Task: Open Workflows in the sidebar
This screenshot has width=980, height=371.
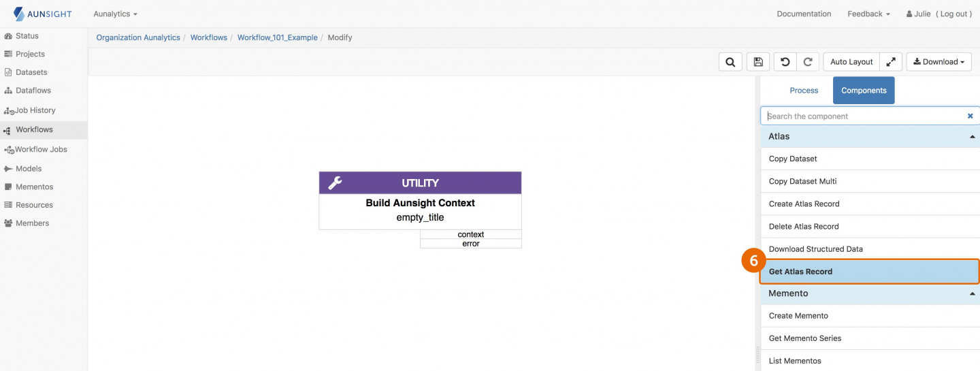Action: tap(34, 130)
